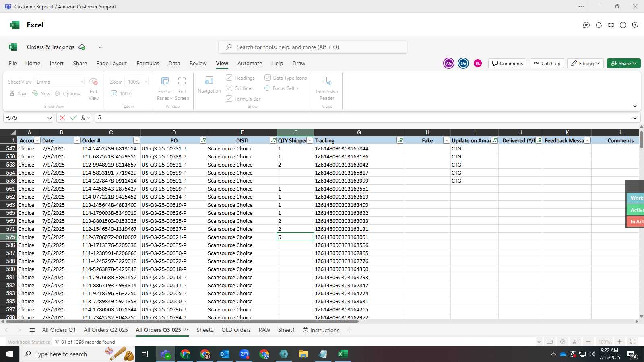644x362 pixels.
Task: Click the Windows search box
Action: pos(78,354)
